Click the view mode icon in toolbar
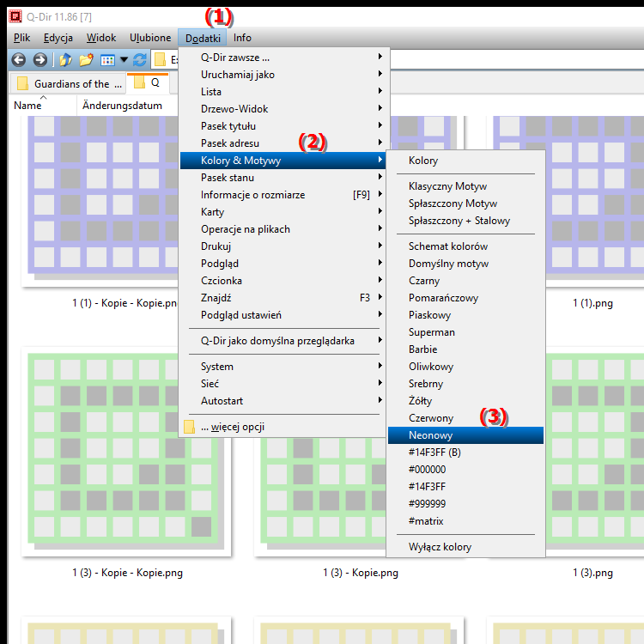The height and width of the screenshot is (644, 644). pos(107,60)
